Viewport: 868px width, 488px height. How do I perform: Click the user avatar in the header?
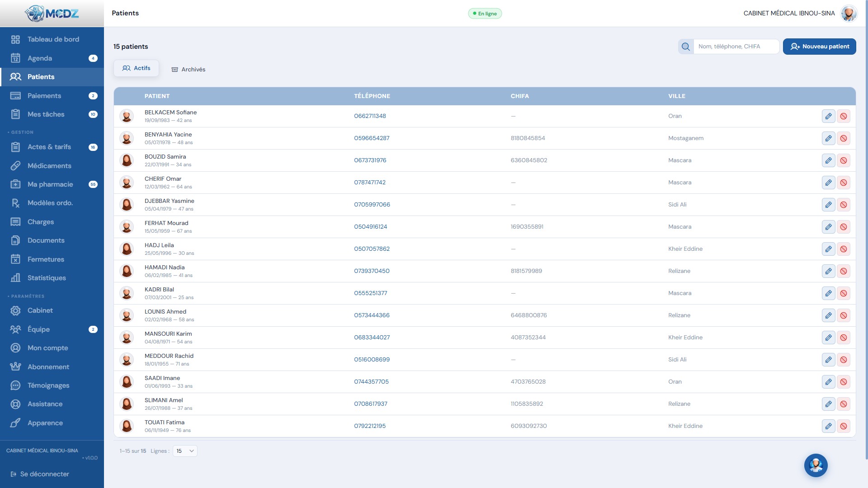[x=849, y=14]
